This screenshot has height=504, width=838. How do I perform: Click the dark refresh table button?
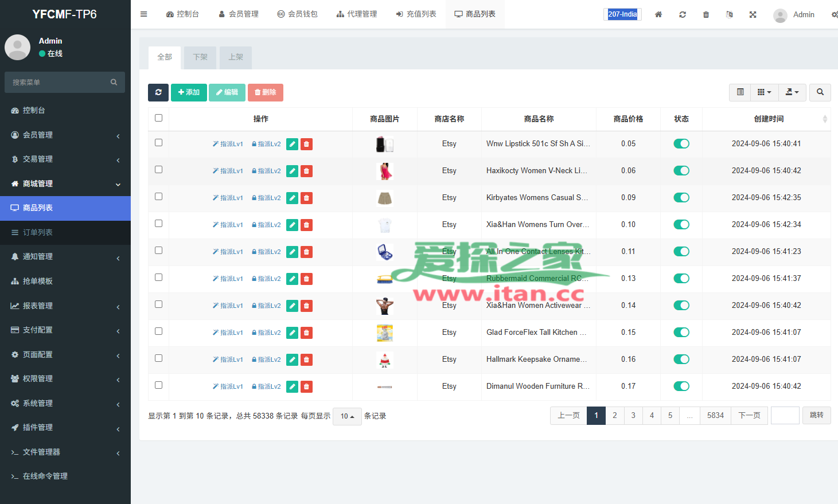tap(158, 92)
